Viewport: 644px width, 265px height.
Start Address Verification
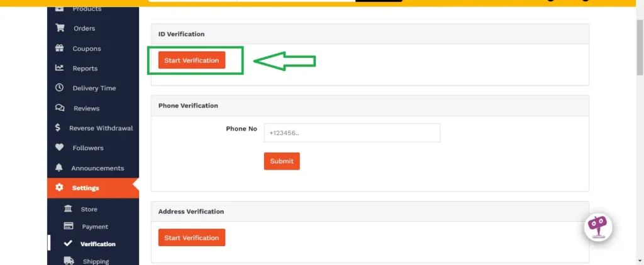[191, 238]
